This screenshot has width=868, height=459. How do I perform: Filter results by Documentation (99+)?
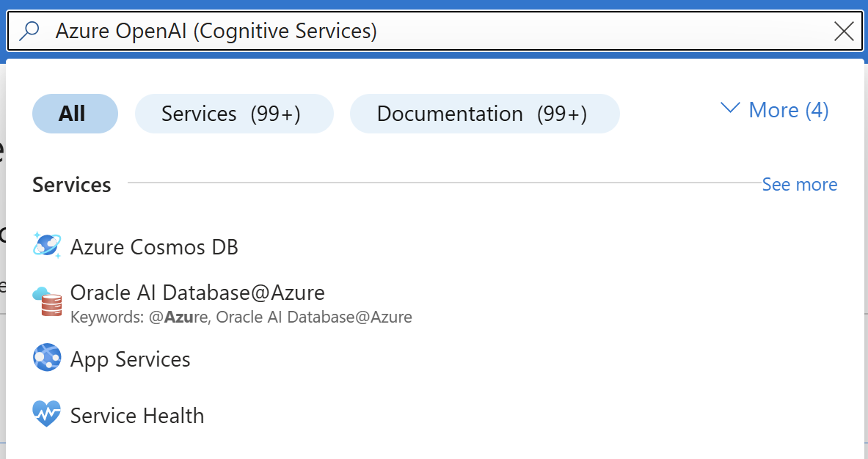pos(484,114)
